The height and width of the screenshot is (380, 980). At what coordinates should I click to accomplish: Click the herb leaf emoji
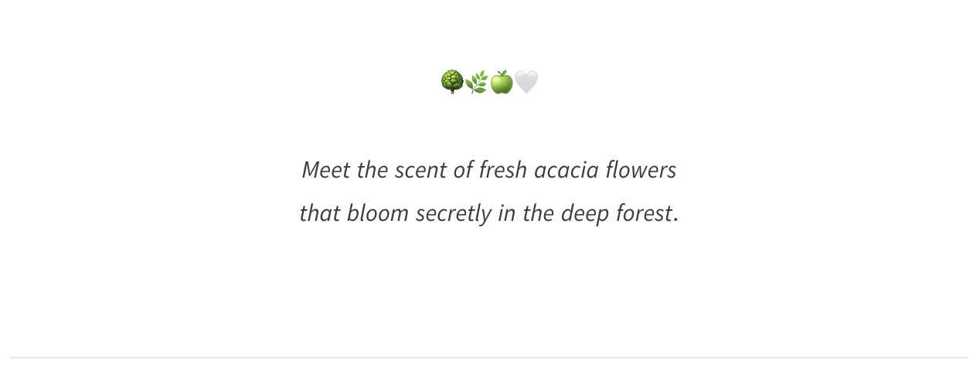coord(476,82)
